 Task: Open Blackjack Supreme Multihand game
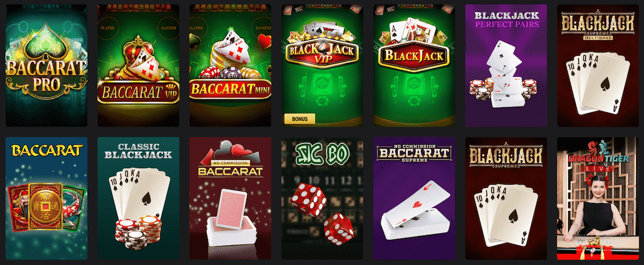(x=598, y=66)
